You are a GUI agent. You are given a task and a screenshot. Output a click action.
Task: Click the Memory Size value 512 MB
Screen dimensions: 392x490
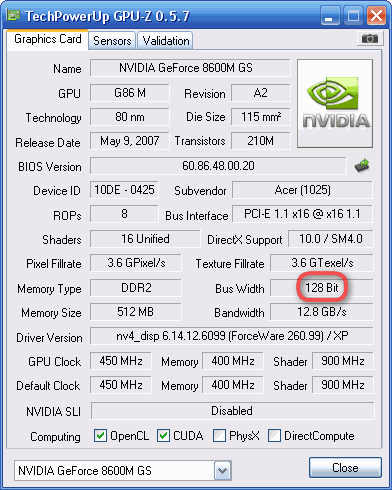136,312
